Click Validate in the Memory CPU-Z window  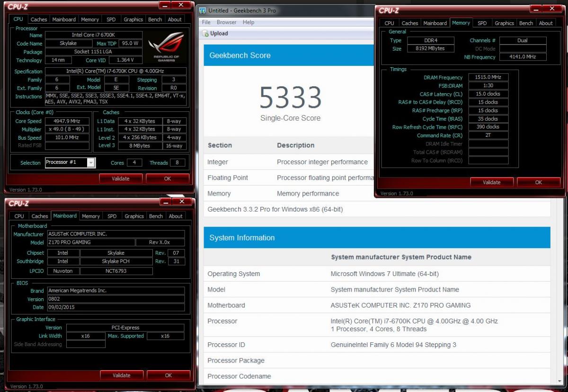point(491,182)
